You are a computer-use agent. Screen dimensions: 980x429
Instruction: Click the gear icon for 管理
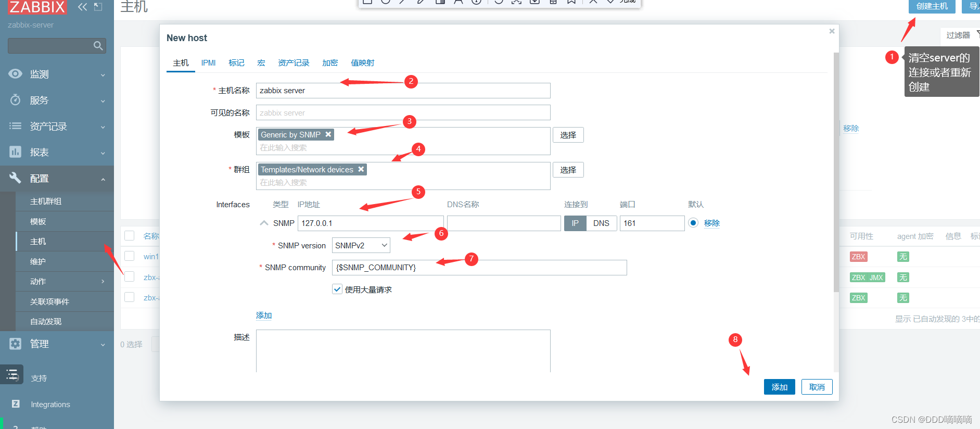(x=16, y=344)
